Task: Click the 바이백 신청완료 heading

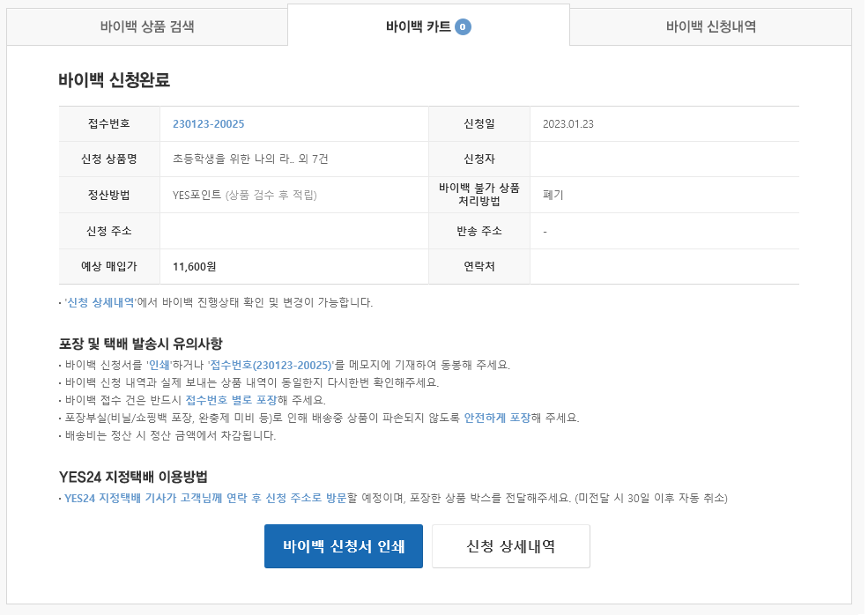Action: [114, 80]
